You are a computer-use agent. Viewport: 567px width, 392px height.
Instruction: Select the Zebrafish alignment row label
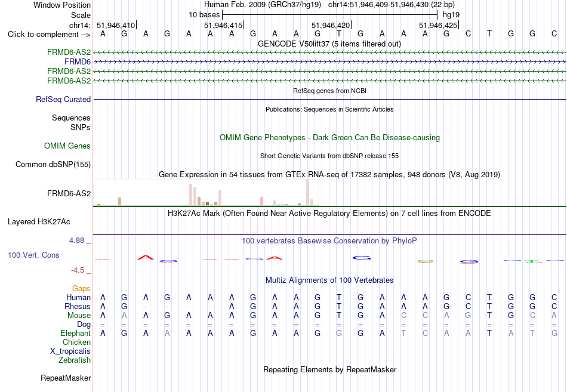tap(75, 360)
